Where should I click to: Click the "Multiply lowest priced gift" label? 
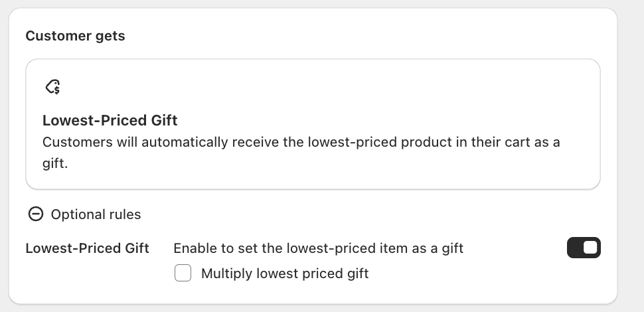pos(285,273)
